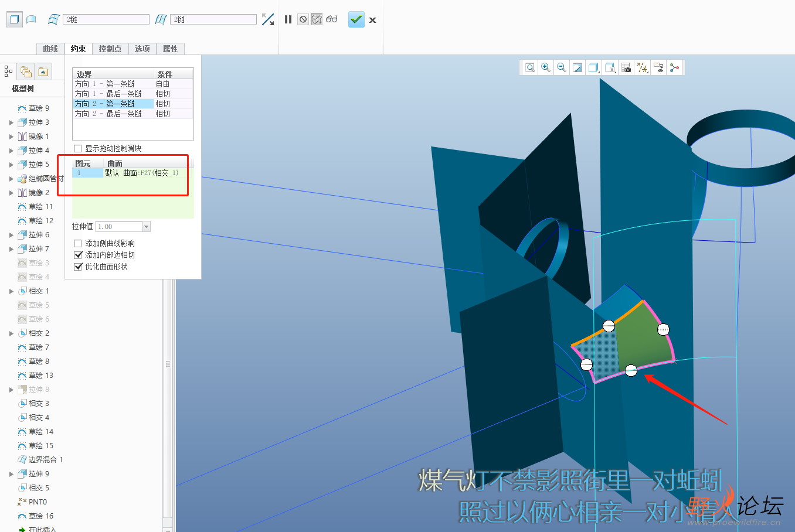
Task: Click the 拉伸值 input field
Action: coord(119,227)
